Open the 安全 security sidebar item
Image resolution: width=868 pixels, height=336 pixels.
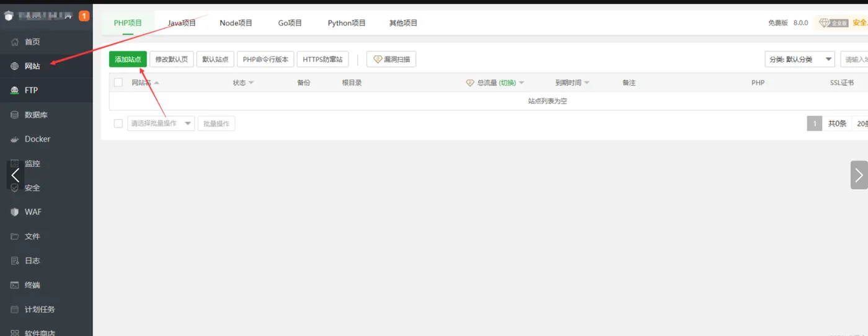pos(32,188)
